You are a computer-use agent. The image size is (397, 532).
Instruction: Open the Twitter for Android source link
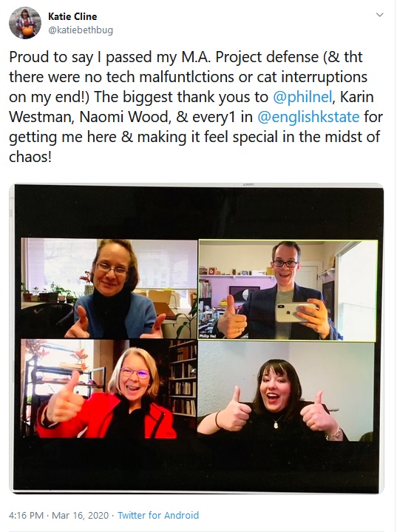(x=158, y=516)
